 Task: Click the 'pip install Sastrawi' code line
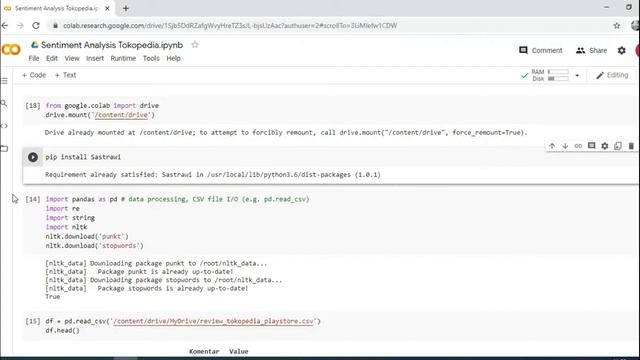tap(83, 157)
